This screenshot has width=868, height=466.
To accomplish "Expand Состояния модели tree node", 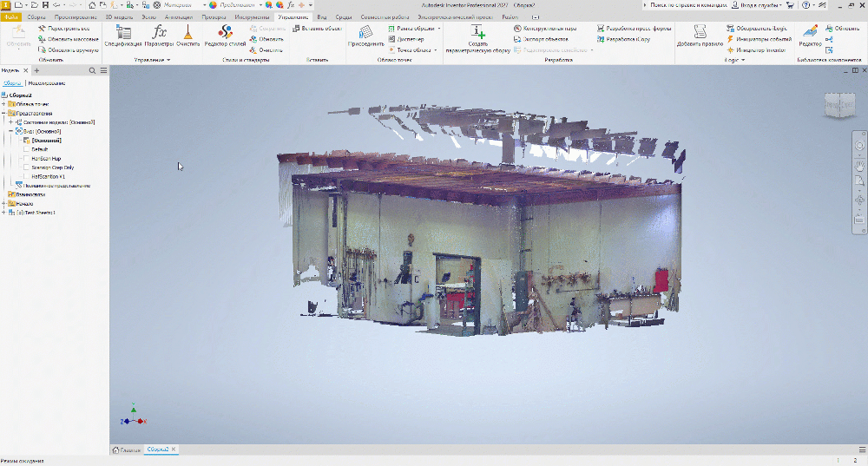I will [10, 122].
